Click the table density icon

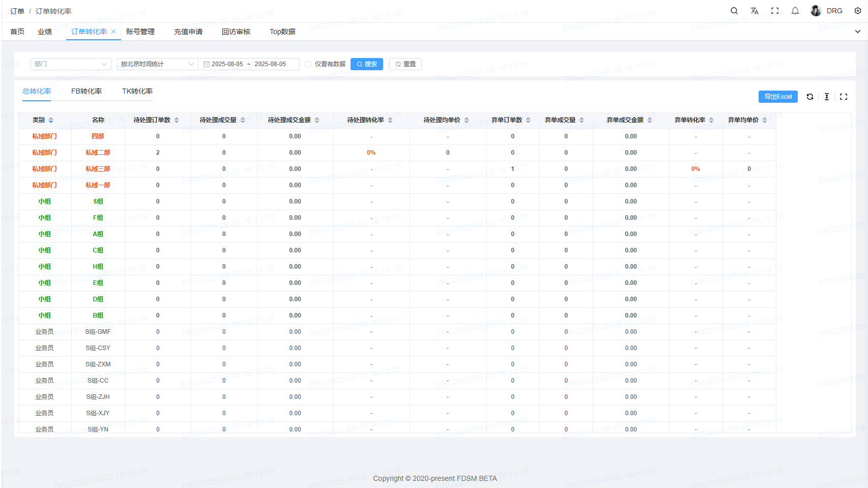827,97
